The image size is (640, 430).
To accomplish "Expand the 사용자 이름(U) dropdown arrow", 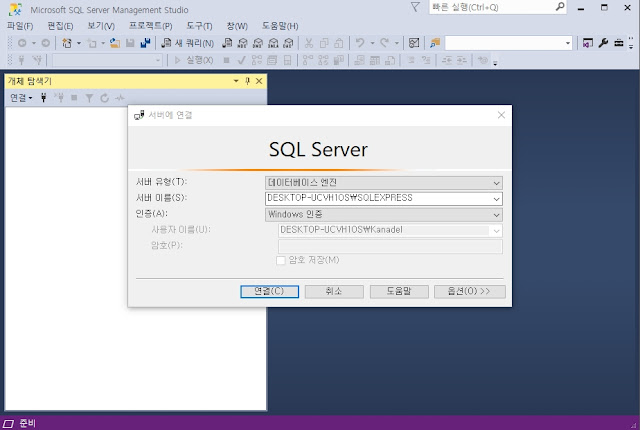I will [496, 231].
